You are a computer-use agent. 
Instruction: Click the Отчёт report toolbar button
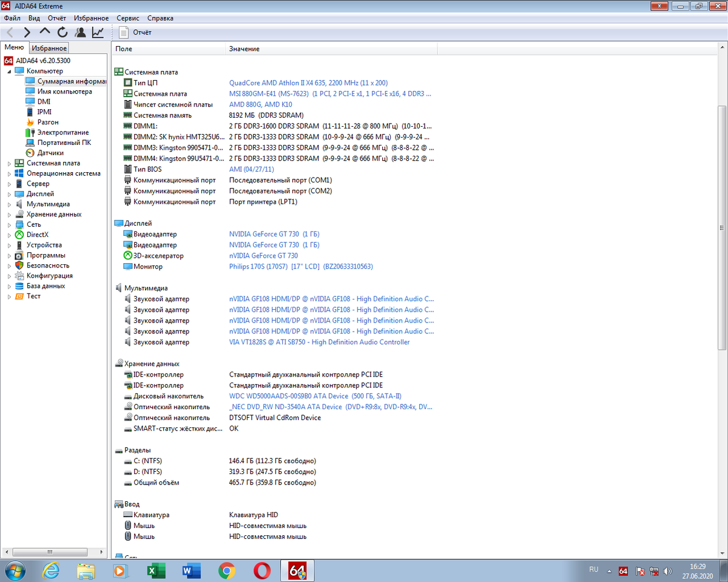click(136, 32)
